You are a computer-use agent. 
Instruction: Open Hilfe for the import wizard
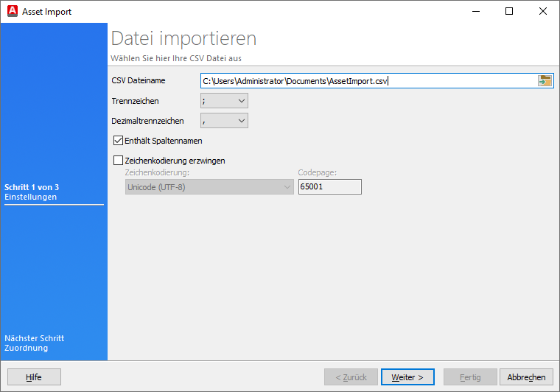pos(34,377)
